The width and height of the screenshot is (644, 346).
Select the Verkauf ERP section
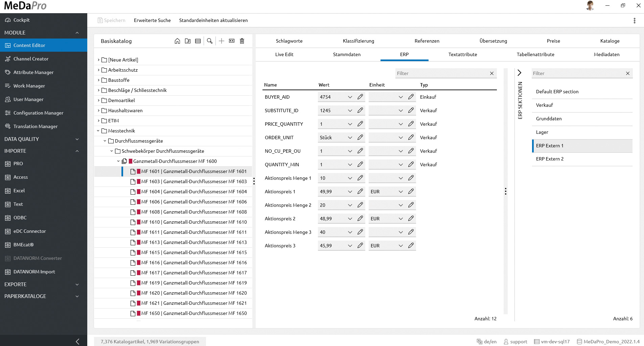click(x=582, y=105)
